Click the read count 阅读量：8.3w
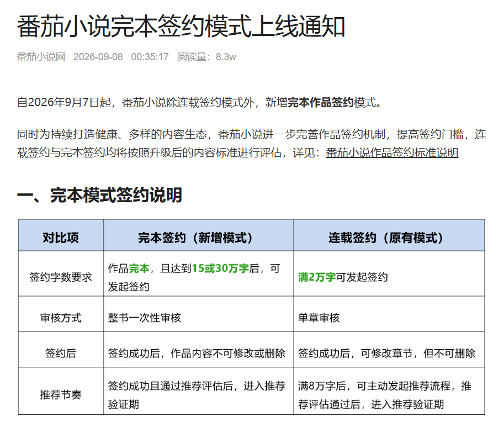Image resolution: width=504 pixels, height=432 pixels. point(206,57)
